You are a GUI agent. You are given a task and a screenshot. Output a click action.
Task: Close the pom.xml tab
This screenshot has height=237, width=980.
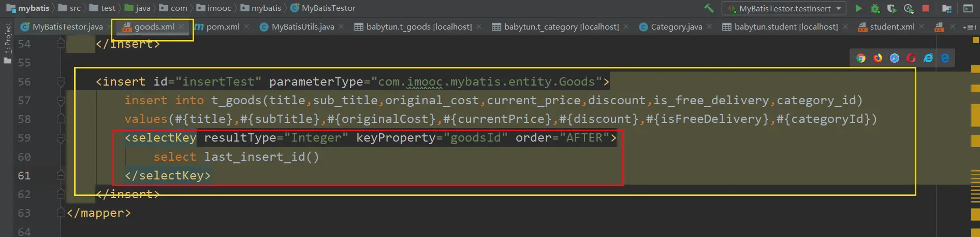click(x=246, y=26)
